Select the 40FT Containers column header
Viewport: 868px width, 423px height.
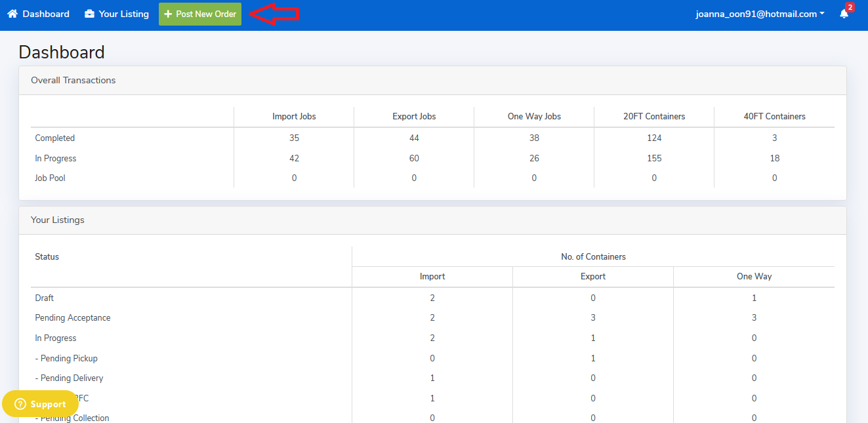click(x=774, y=116)
